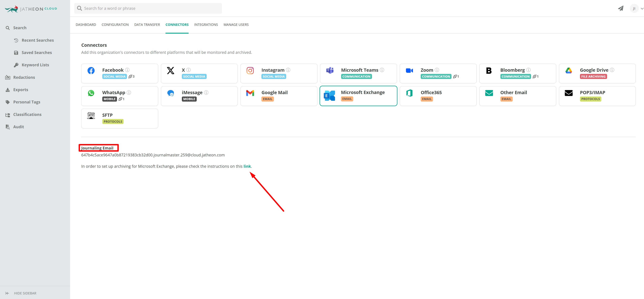Screen dimensions: 644x299
Task: Click the journaling email address text
Action: [153, 155]
